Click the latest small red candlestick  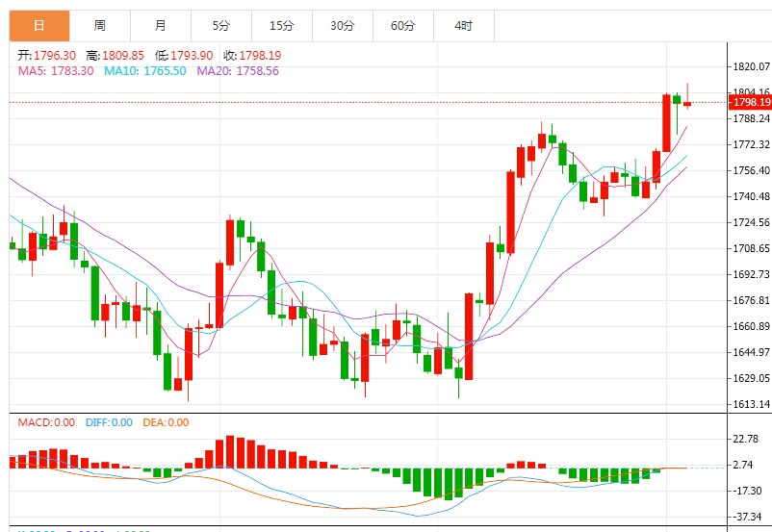click(x=687, y=104)
